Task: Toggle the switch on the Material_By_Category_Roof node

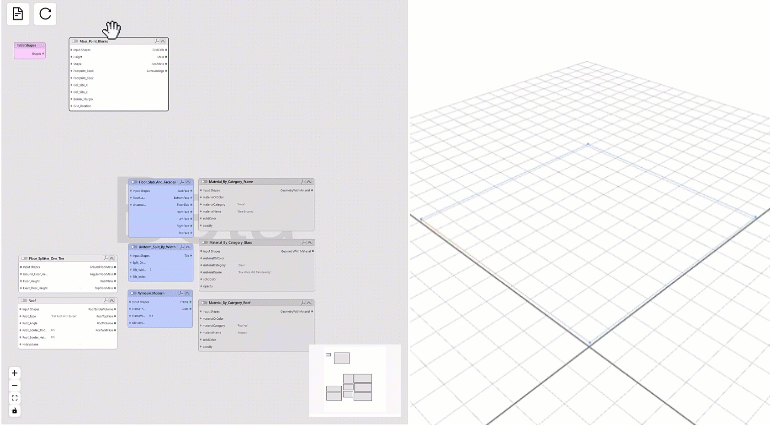Action: coord(204,303)
